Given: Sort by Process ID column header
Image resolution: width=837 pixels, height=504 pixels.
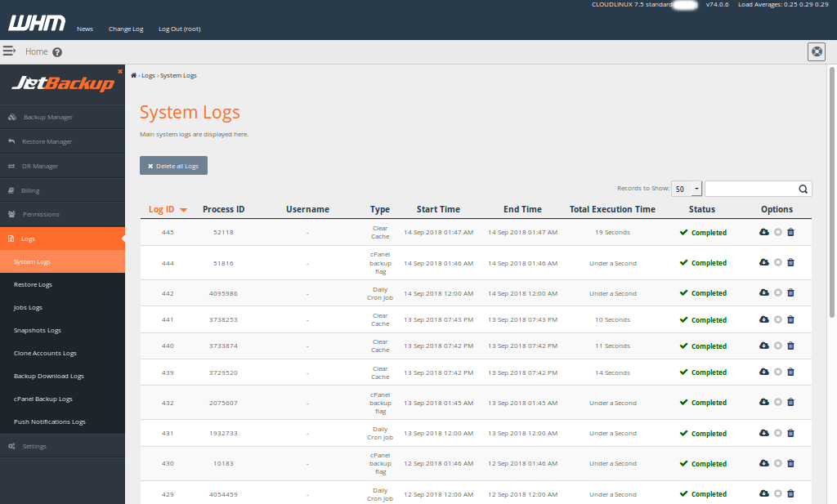Looking at the screenshot, I should (224, 210).
